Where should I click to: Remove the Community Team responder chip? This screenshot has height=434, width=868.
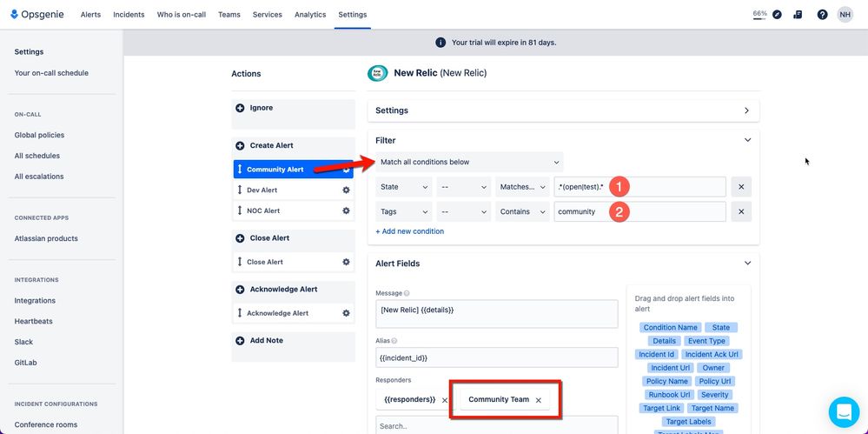[538, 400]
